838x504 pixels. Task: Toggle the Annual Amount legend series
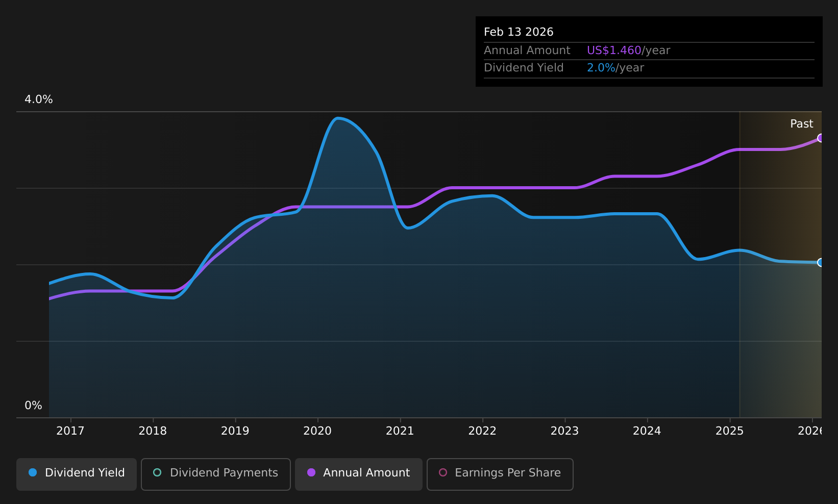coord(358,474)
